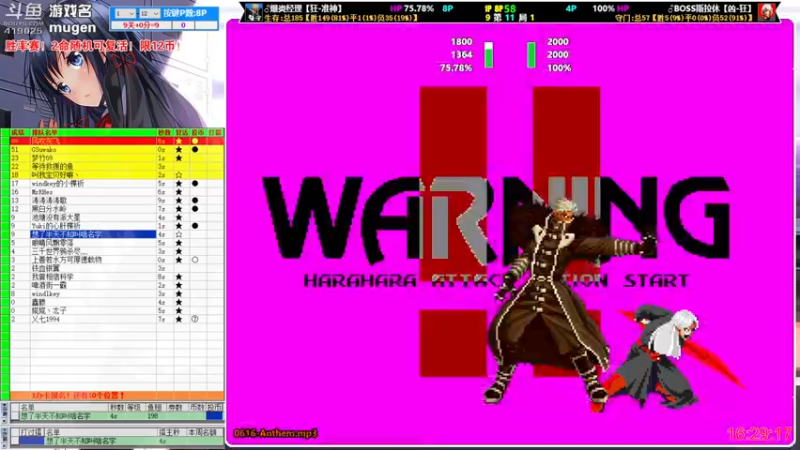Click the star in the 梦竹69 row
Screen dimensions: 800x450
coord(179,158)
